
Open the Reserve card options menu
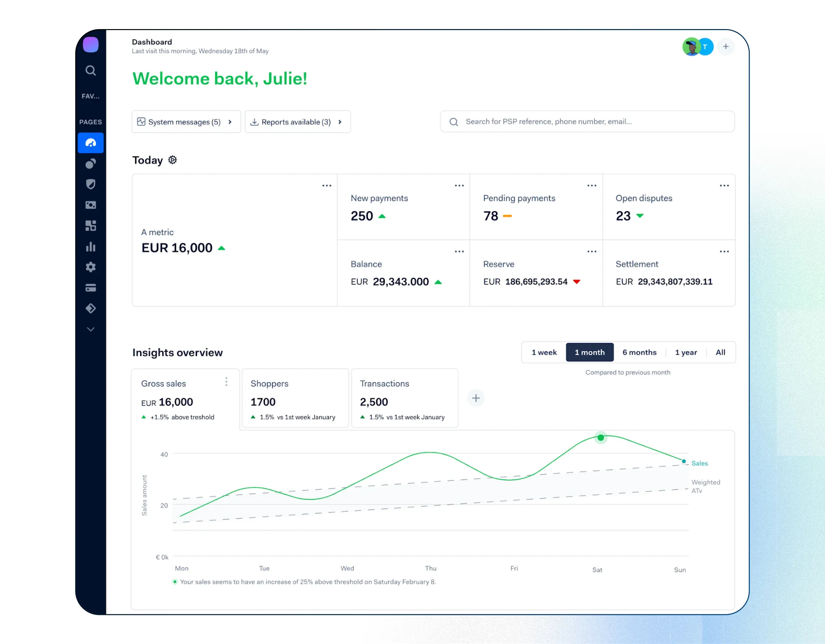point(592,252)
